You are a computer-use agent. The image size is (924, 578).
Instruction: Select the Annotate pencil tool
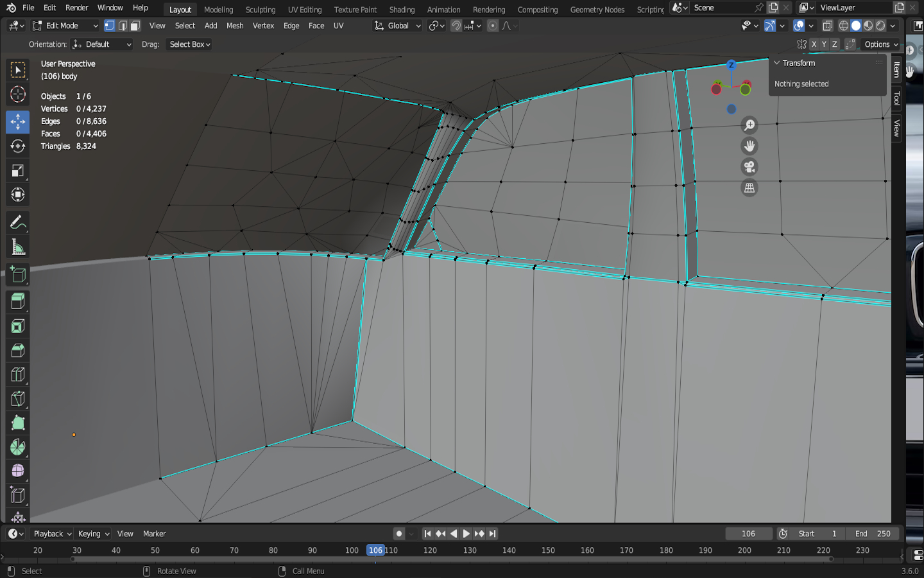pos(18,223)
